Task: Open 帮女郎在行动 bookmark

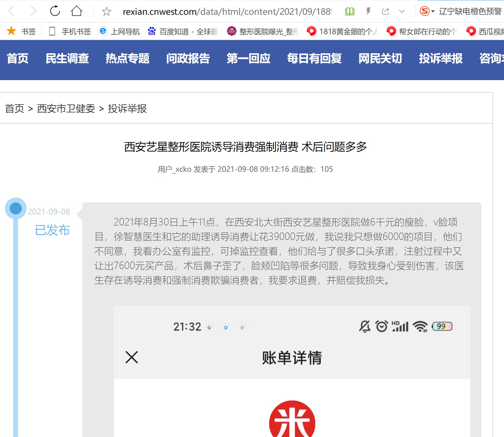Action: coord(422,31)
